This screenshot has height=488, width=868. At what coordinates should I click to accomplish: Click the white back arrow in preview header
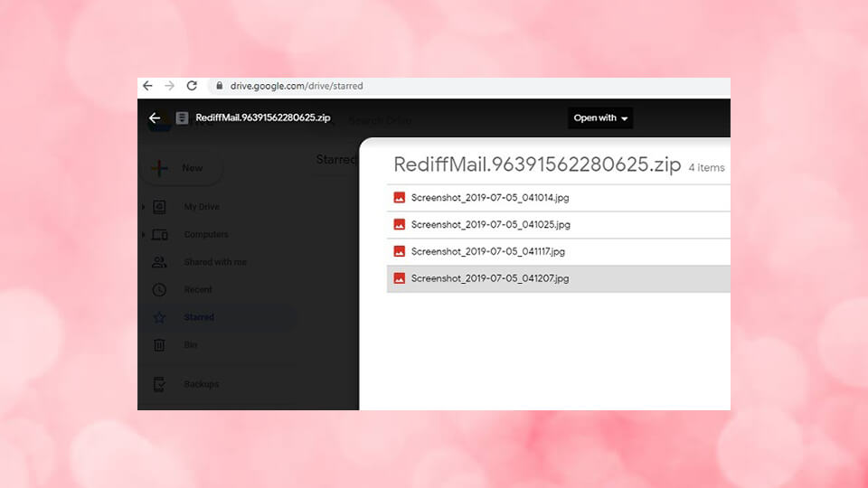tap(155, 118)
